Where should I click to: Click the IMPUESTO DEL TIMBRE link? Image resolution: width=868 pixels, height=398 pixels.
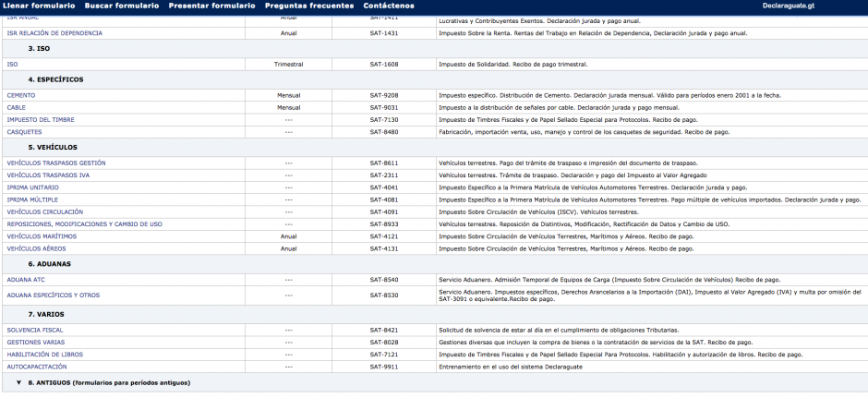point(42,120)
